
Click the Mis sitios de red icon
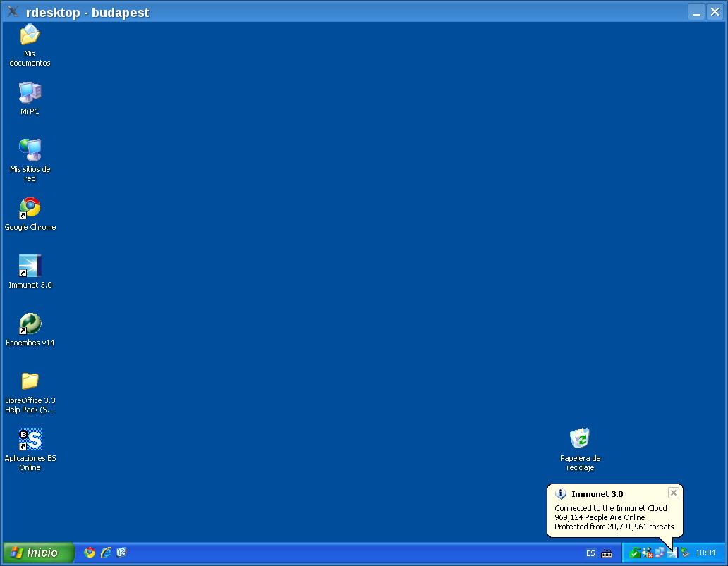[30, 150]
